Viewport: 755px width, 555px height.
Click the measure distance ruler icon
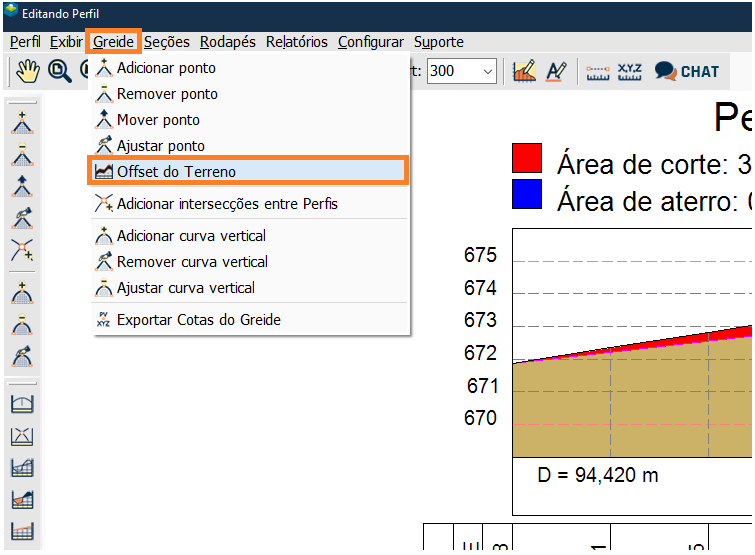click(598, 71)
